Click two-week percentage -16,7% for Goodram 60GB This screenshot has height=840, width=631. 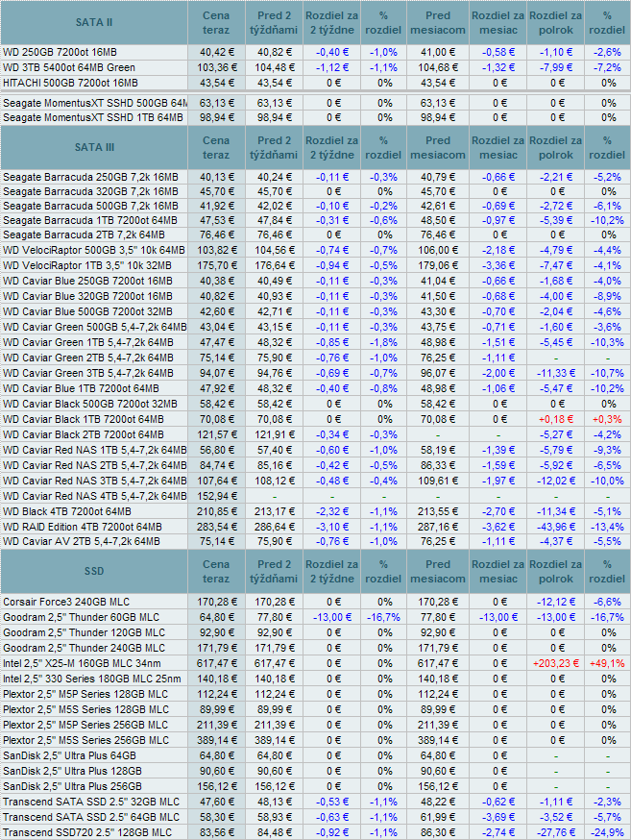383,617
